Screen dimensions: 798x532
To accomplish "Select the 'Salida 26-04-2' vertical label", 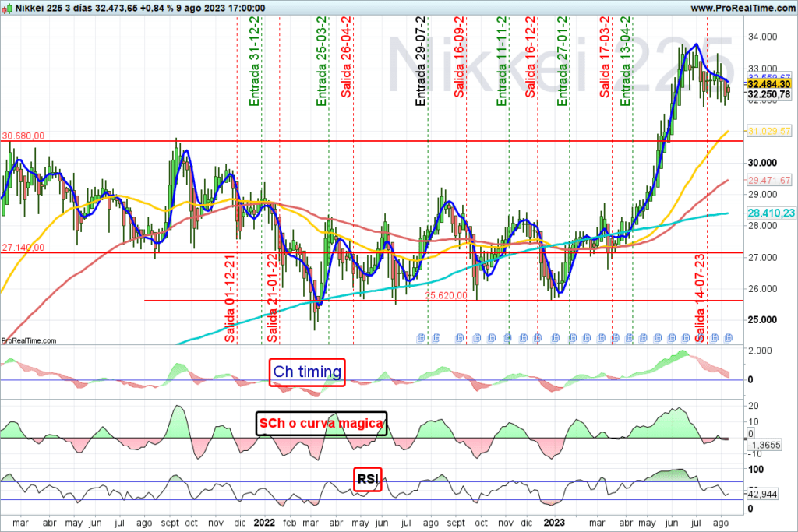I will 346,57.
